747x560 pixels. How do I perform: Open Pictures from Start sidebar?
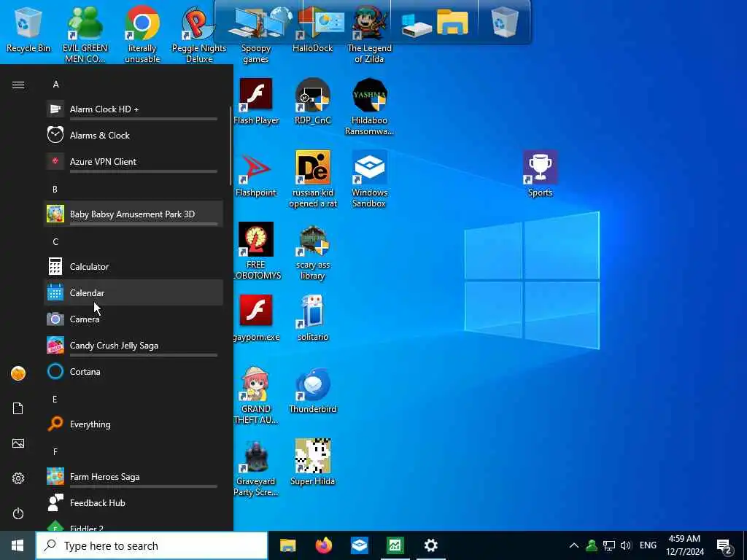[18, 443]
